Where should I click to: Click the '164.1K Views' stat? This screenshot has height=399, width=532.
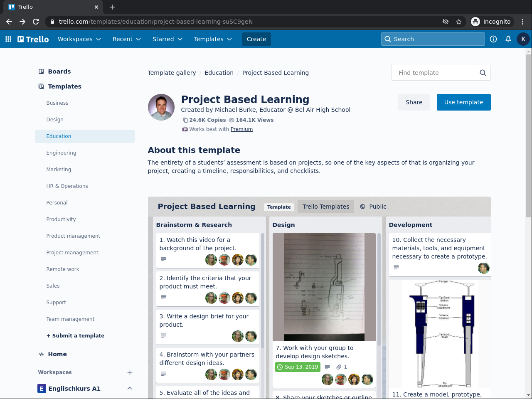tap(251, 120)
